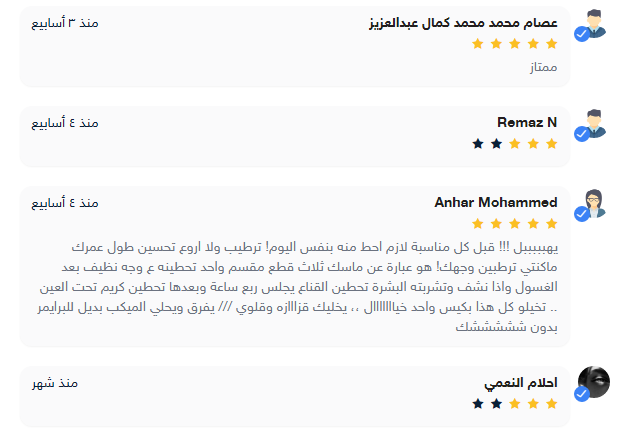
Task: Open reviewer name عصام محمد محمد كمال عبدالعزيز
Action: pyautogui.click(x=463, y=22)
